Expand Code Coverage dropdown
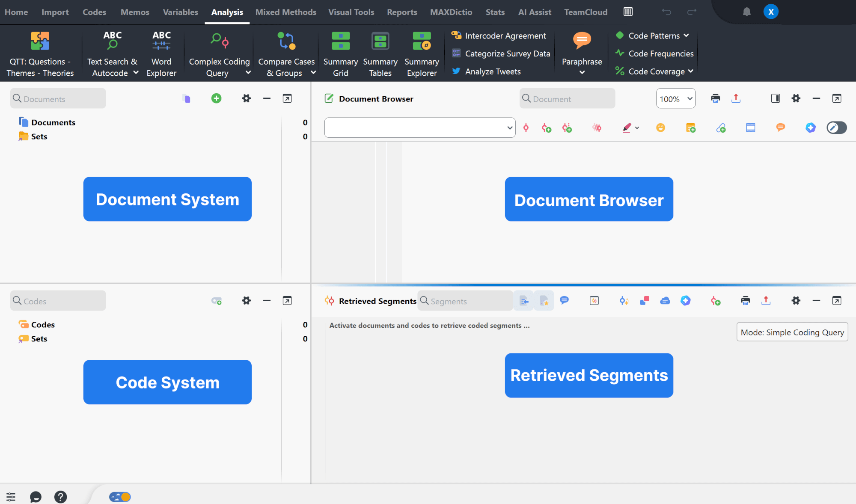 click(x=690, y=71)
